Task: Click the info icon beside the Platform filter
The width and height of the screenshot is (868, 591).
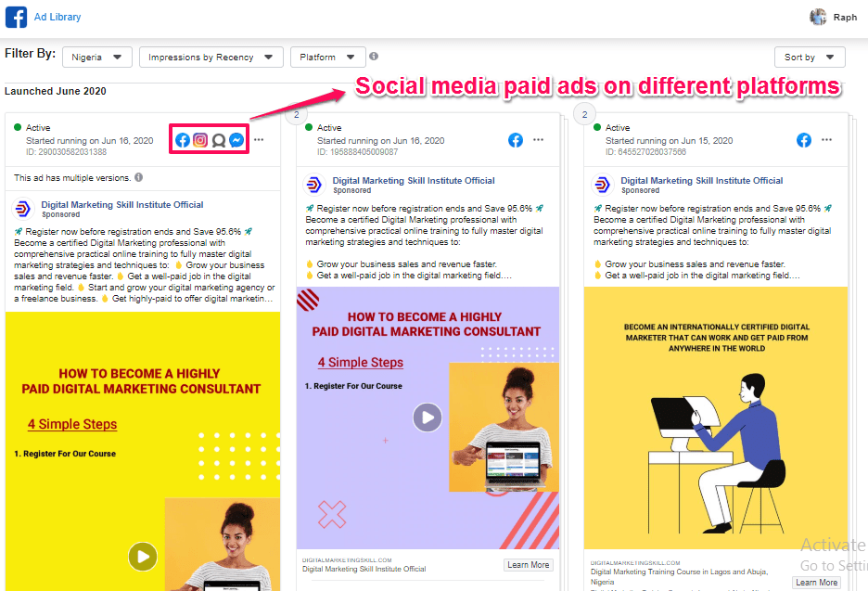Action: [x=374, y=57]
